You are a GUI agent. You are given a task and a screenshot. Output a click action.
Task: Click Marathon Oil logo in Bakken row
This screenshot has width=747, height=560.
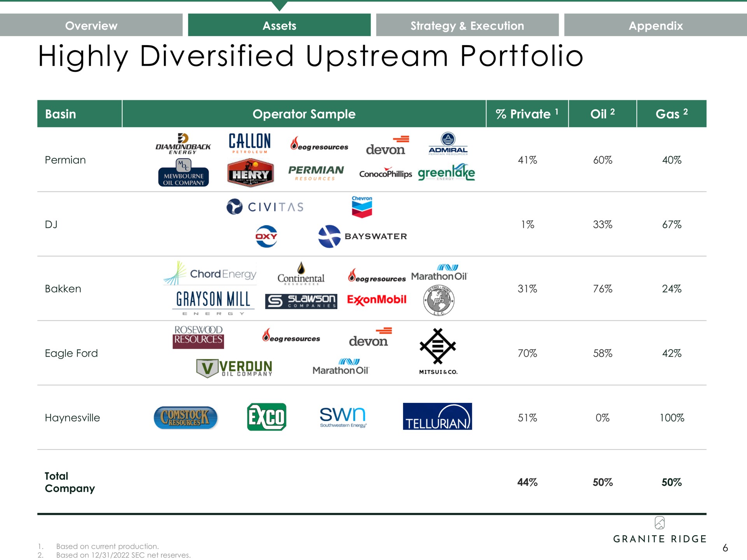[x=439, y=273]
